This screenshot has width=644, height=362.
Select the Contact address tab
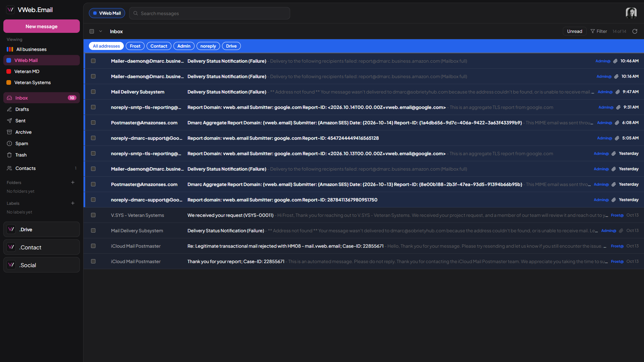pos(159,46)
